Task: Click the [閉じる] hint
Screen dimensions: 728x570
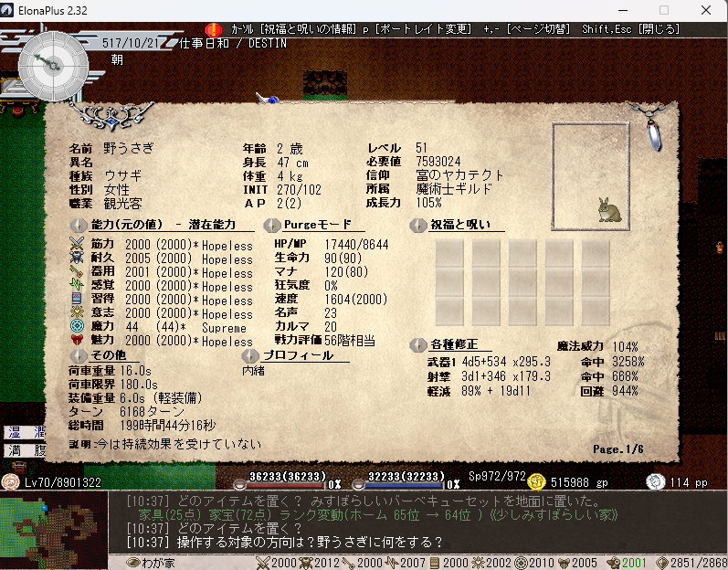Action: (659, 29)
